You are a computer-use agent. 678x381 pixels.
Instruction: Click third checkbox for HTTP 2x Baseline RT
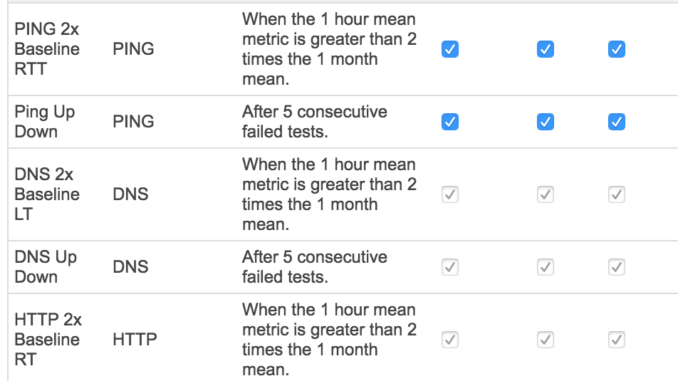[616, 339]
